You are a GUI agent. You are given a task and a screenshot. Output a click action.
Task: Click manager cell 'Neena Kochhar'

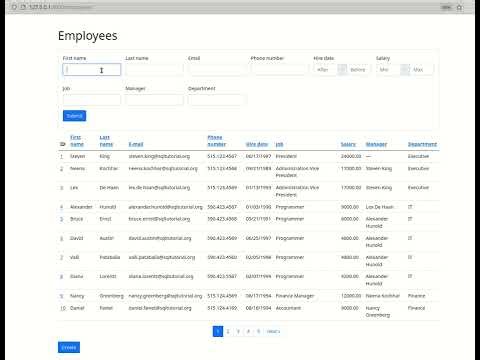point(382,296)
